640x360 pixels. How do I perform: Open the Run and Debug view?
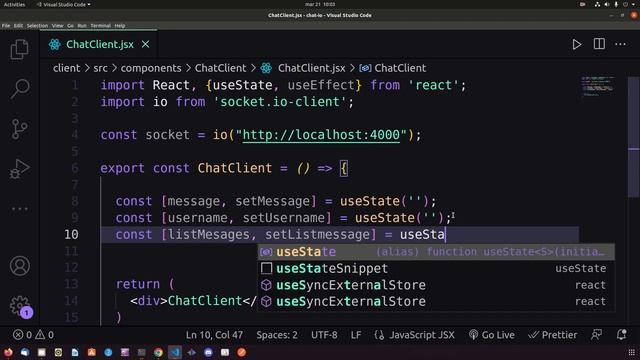click(x=19, y=169)
